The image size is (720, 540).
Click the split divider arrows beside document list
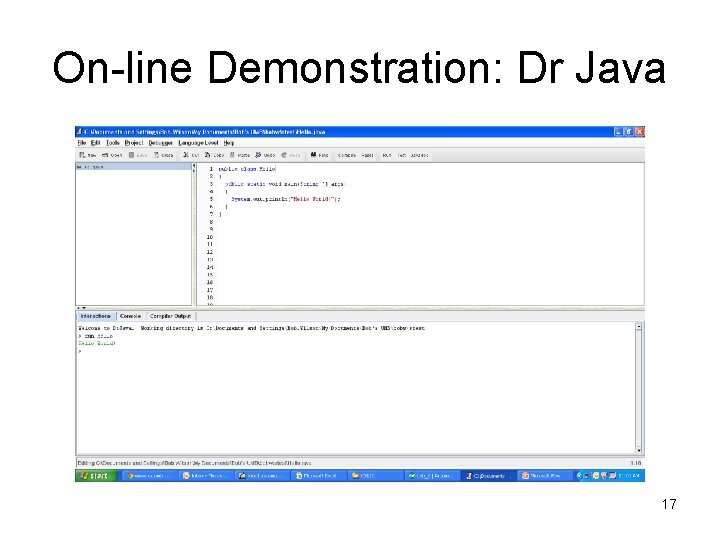coord(194,168)
